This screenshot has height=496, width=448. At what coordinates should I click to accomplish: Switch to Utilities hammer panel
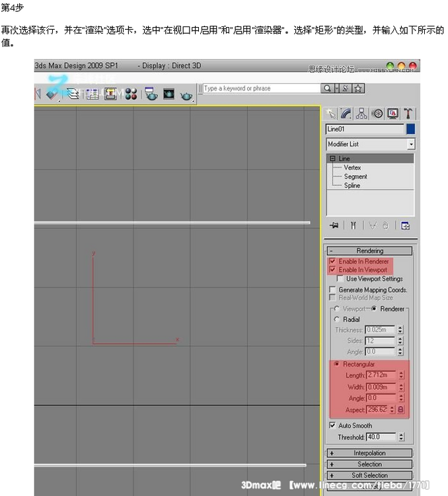tap(408, 113)
